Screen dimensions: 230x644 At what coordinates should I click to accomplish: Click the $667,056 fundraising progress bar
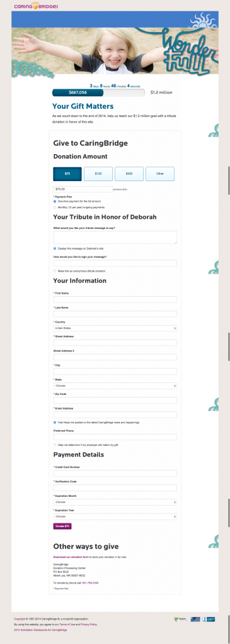click(98, 92)
